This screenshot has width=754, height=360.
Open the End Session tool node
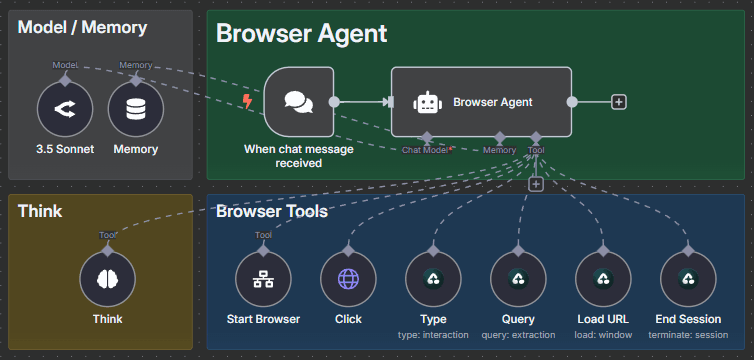(688, 279)
